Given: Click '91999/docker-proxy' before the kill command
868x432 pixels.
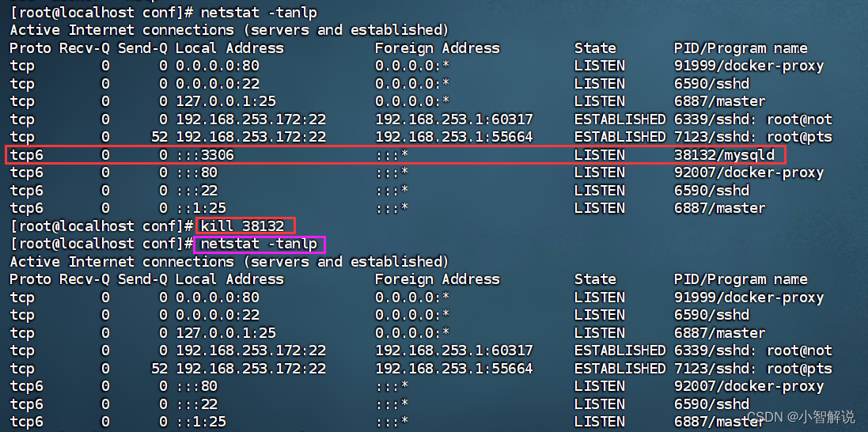Looking at the screenshot, I should coord(749,66).
